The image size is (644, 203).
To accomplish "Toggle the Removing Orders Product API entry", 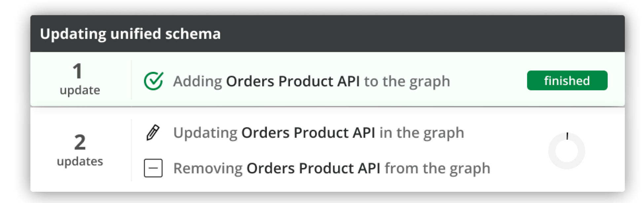I will click(332, 168).
